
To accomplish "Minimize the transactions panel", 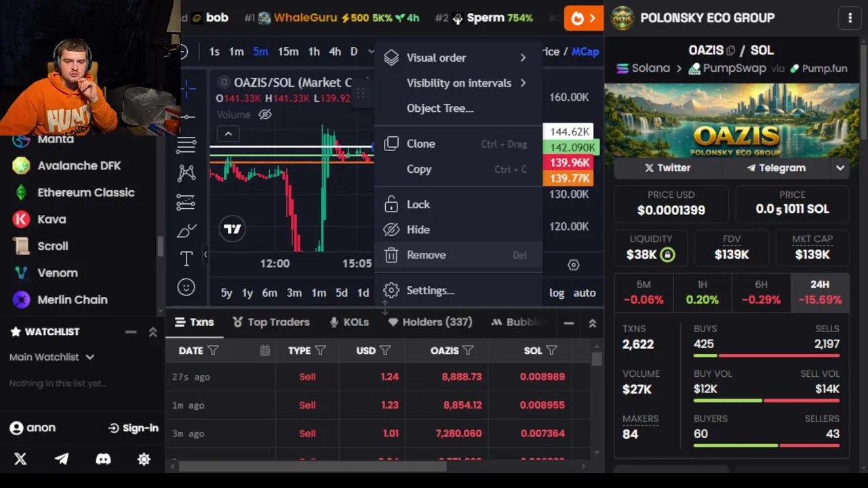I will click(x=569, y=323).
